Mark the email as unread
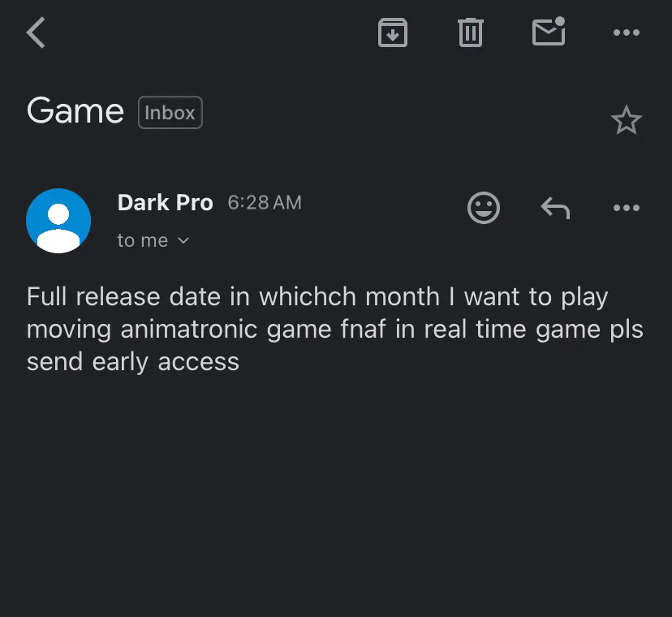 [549, 32]
